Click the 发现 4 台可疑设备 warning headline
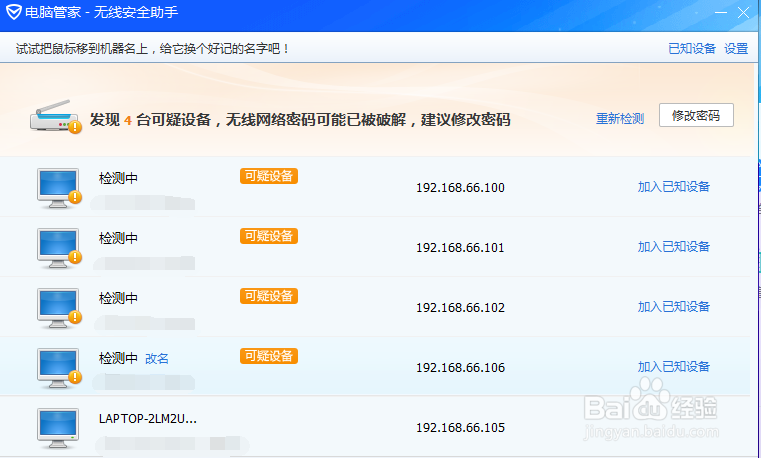 point(300,119)
